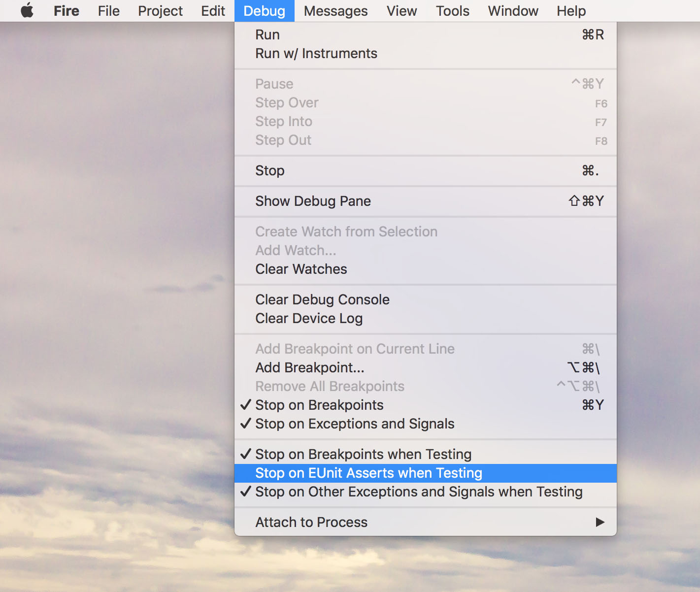This screenshot has width=700, height=592.
Task: Choose Clear Device Log
Action: tap(426, 318)
